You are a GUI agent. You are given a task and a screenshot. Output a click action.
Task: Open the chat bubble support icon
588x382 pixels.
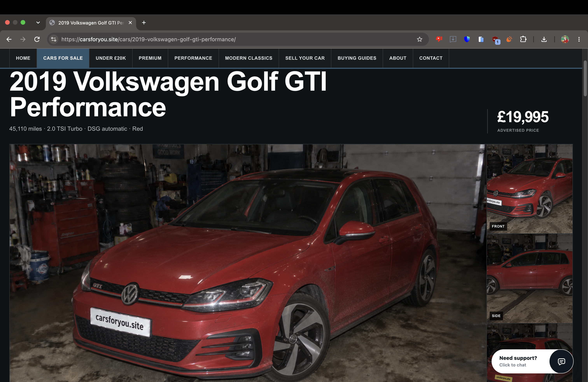tap(561, 362)
